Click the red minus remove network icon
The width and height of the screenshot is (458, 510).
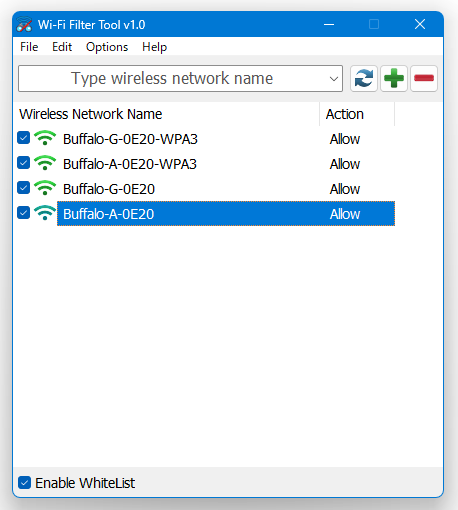[x=424, y=78]
